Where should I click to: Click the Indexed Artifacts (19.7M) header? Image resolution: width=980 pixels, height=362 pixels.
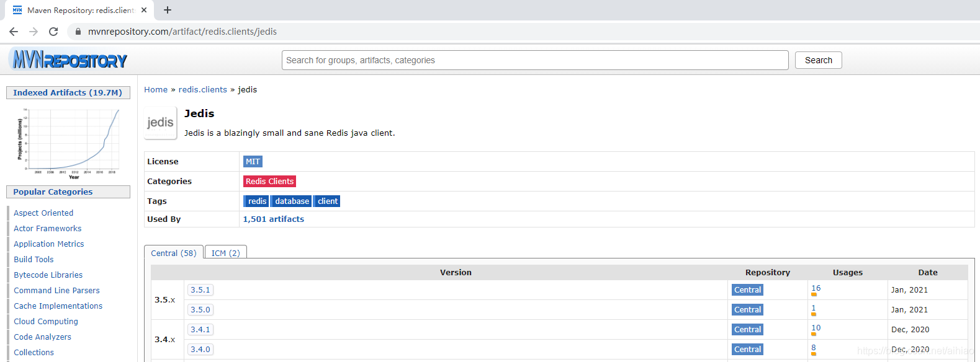point(68,93)
